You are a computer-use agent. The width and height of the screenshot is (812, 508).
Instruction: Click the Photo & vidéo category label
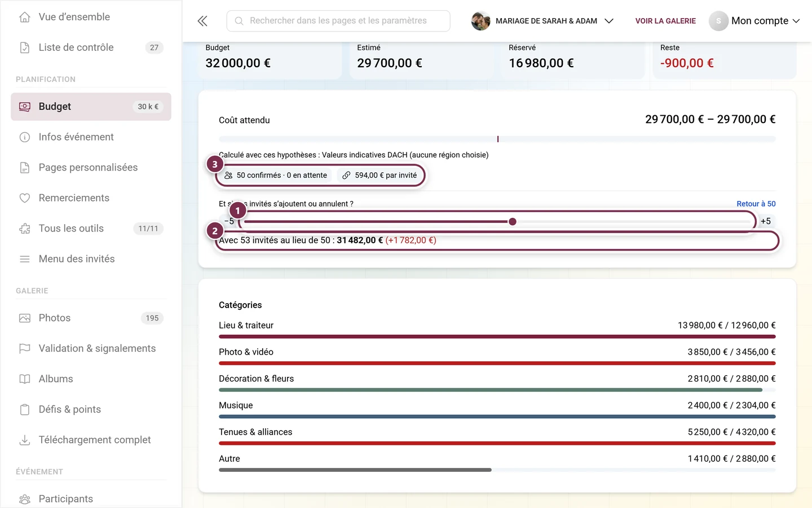tap(246, 352)
